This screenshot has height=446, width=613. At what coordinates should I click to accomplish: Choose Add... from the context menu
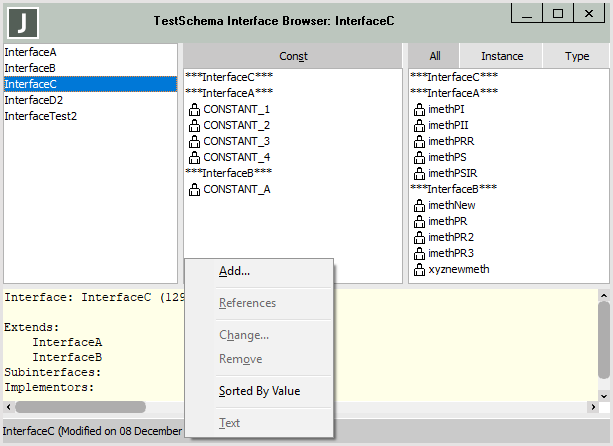tap(234, 271)
